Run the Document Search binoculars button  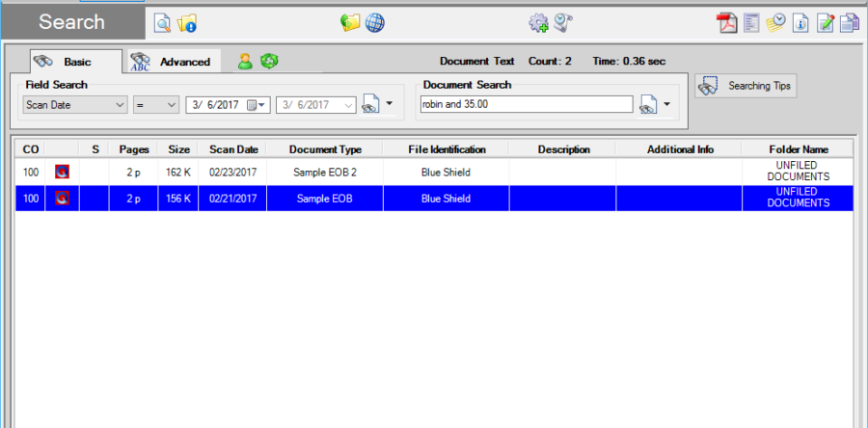(648, 104)
